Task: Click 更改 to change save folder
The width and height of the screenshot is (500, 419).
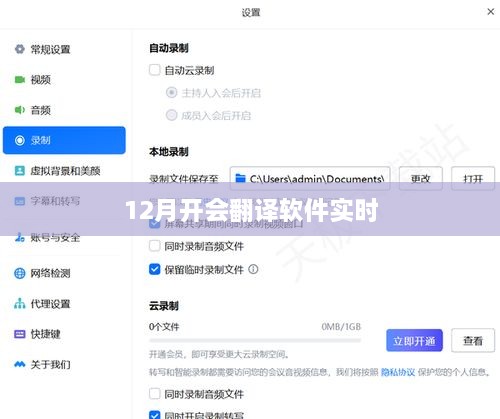Action: coord(421,178)
